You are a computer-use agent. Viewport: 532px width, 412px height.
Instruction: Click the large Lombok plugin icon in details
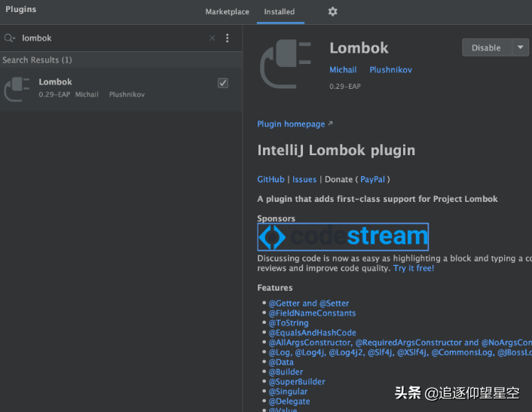tap(286, 64)
